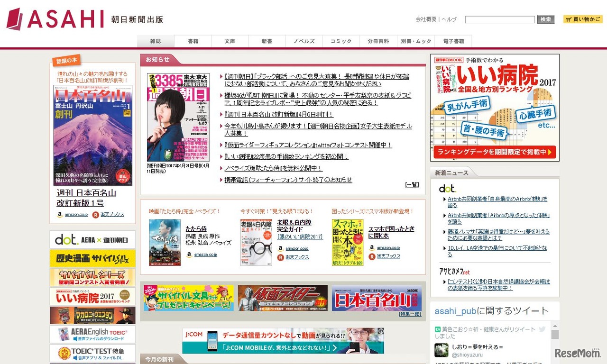Click the 検索 search button

[x=546, y=19]
